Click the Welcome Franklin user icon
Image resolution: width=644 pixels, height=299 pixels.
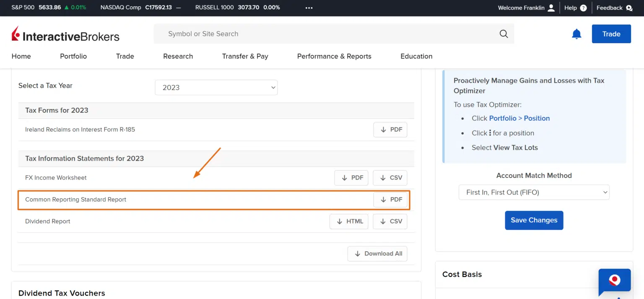pyautogui.click(x=551, y=8)
